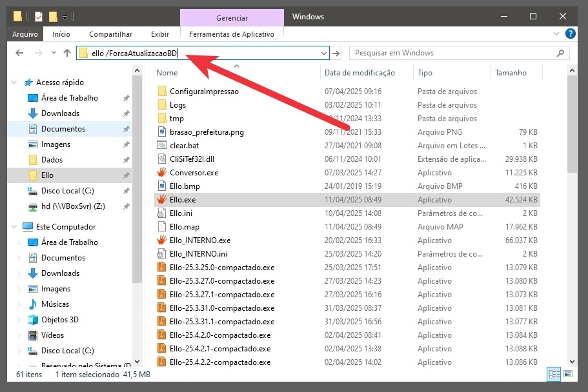Screen dimensions: 588x392
Task: Select Ello-25.3.31.1-compactado.exe file name
Action: pos(222,322)
